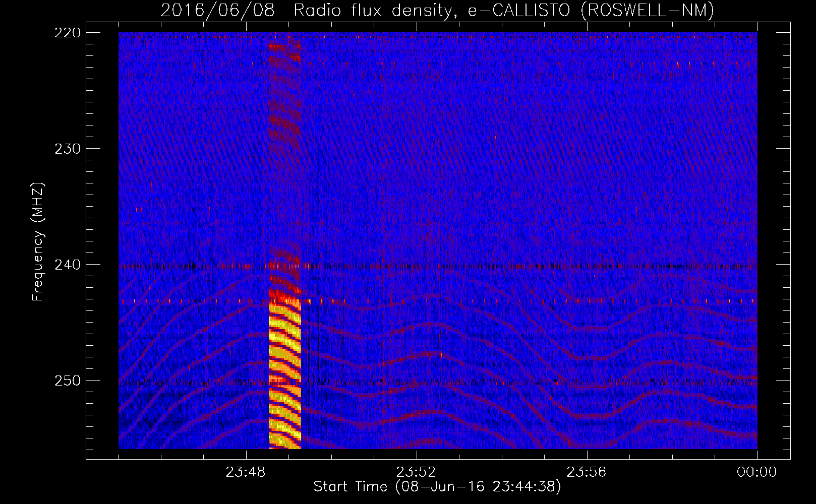The height and width of the screenshot is (504, 816).
Task: Click the 240 frequency tick label
Action: (x=68, y=265)
